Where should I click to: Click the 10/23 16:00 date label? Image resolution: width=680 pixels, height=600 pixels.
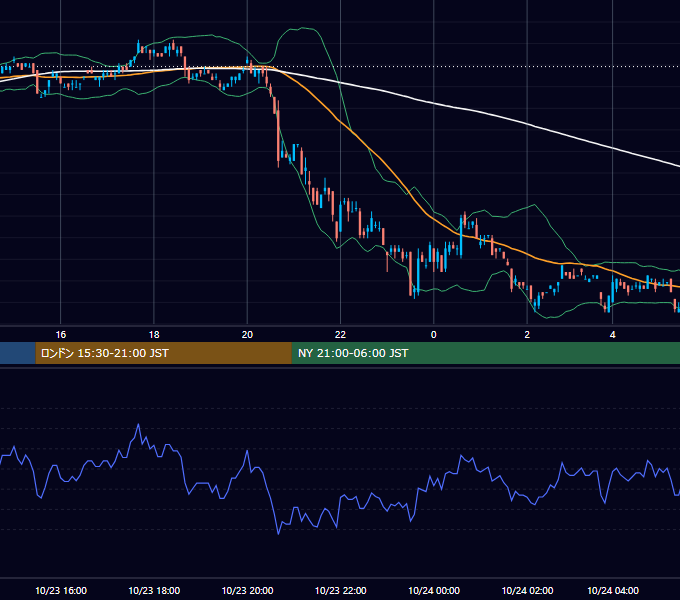(61, 590)
